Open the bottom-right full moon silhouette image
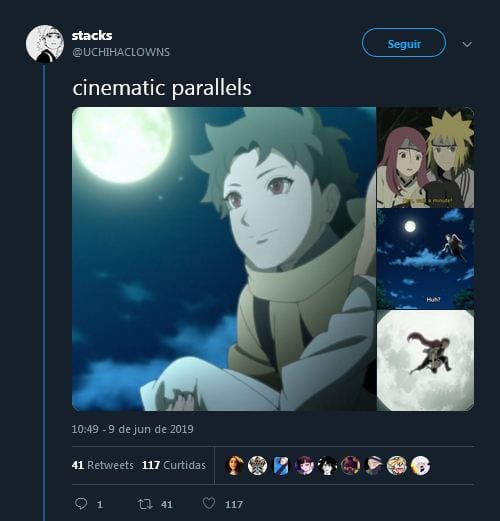 coord(425,360)
